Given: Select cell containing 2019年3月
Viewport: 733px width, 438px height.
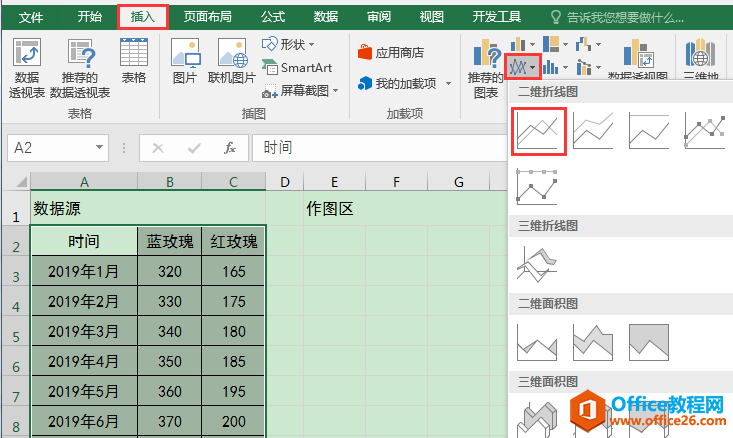Looking at the screenshot, I should (x=84, y=331).
